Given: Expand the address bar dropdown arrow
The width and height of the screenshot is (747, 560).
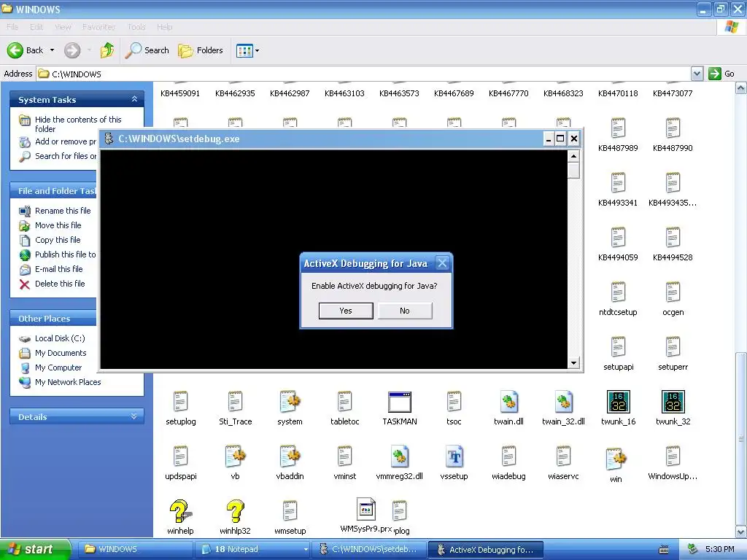Looking at the screenshot, I should click(x=697, y=74).
